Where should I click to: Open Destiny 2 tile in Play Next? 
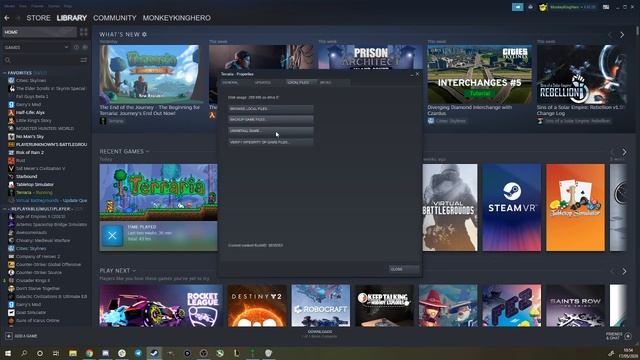coord(257,306)
